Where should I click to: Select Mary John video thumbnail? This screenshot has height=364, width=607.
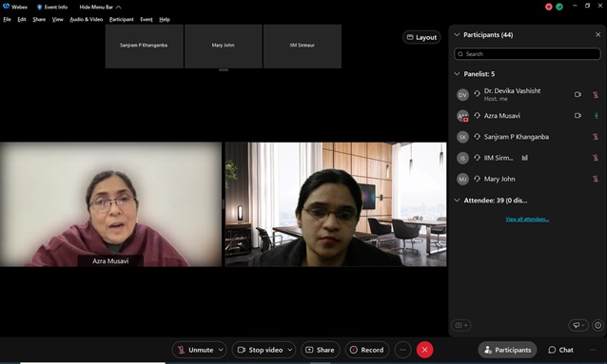coord(224,46)
